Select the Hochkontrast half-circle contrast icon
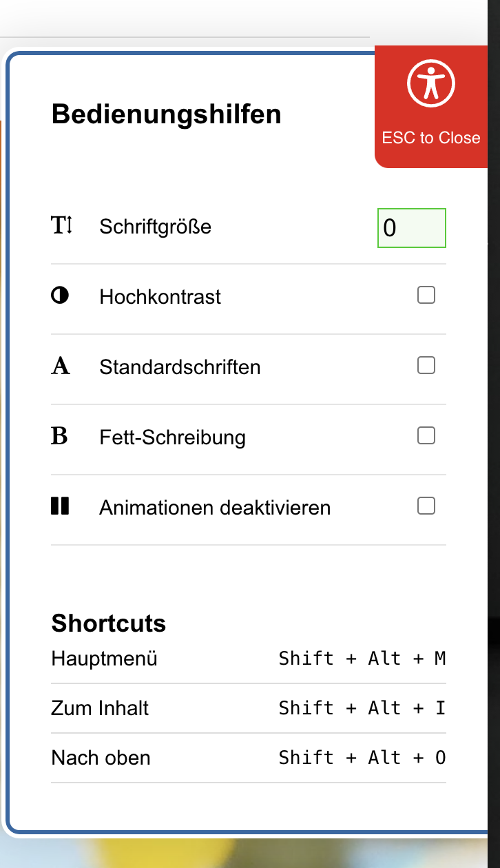Viewport: 500px width, 868px height. 61,296
